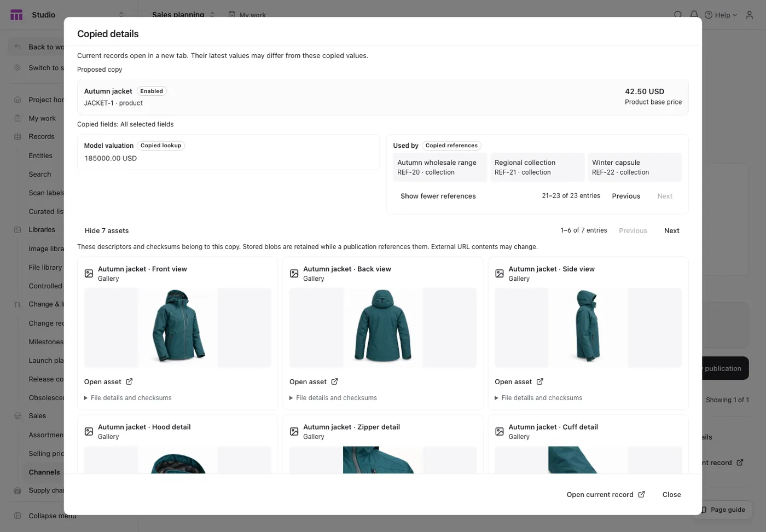This screenshot has width=766, height=532.
Task: Expand File details and checksums for Back view
Action: (x=333, y=398)
